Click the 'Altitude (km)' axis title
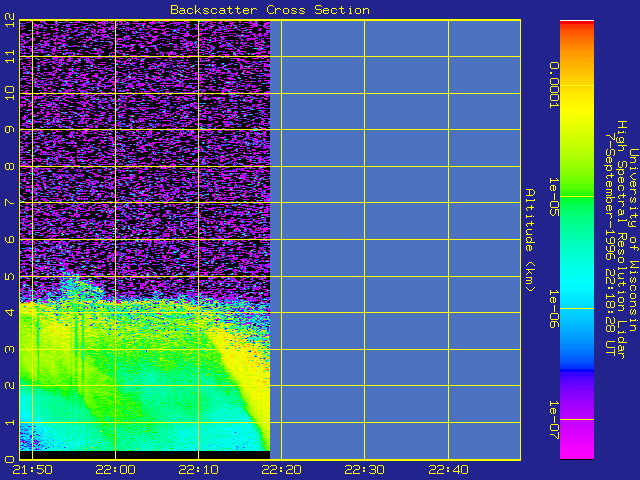Screen dimensions: 640x480 [x=529, y=240]
